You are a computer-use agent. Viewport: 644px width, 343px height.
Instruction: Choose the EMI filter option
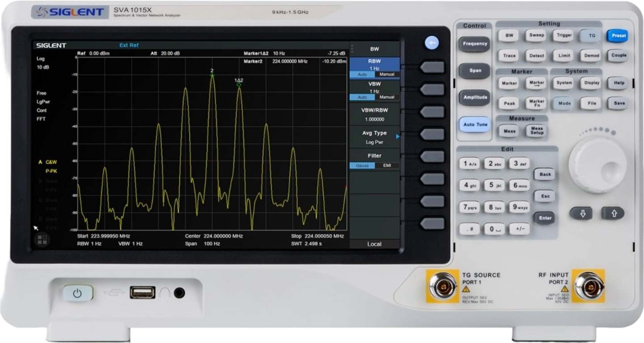(387, 165)
